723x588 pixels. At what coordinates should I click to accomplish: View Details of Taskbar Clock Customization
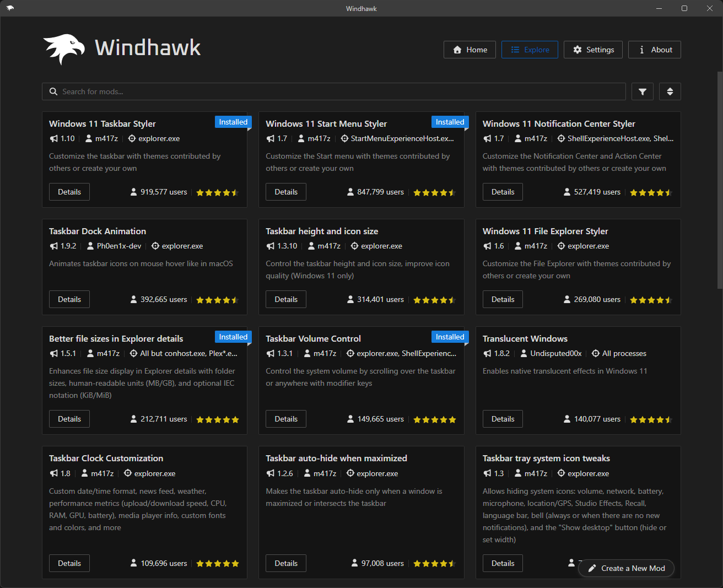tap(69, 563)
